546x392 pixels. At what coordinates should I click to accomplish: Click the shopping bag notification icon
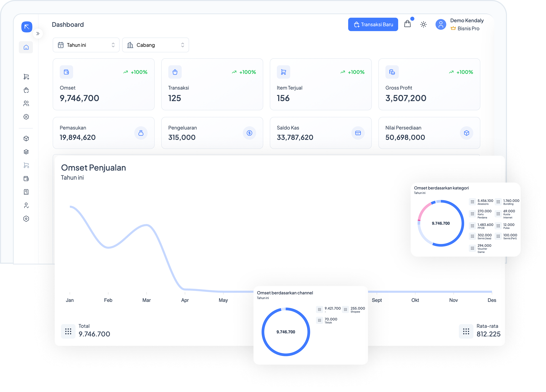pos(407,24)
